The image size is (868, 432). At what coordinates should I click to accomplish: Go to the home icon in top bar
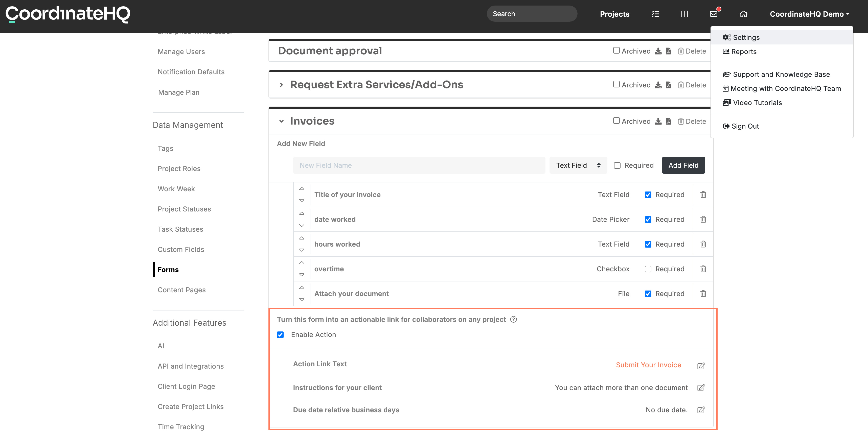click(743, 14)
